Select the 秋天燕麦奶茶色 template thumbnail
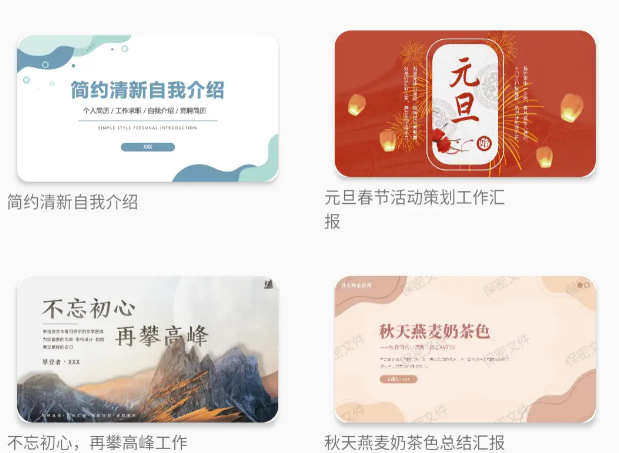The image size is (619, 453). click(465, 349)
